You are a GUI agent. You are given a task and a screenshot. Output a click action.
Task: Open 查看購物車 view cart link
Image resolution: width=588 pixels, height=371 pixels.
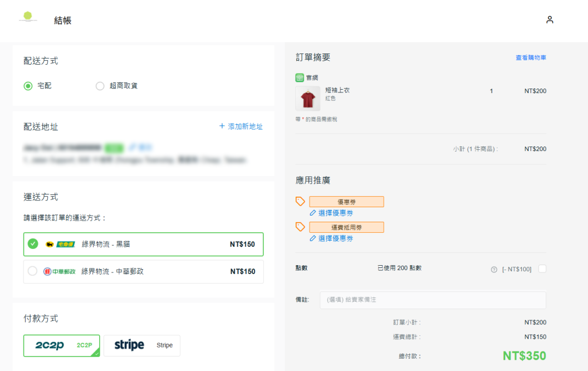(x=531, y=57)
